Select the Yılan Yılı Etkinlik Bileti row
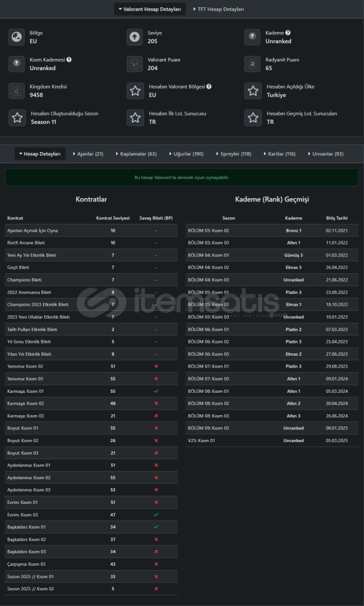The image size is (364, 606). coord(91,354)
